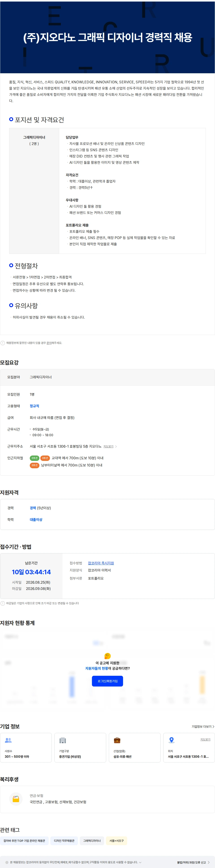Click the 경력 link under 지원자격
The image size is (215, 868).
[x=33, y=508]
